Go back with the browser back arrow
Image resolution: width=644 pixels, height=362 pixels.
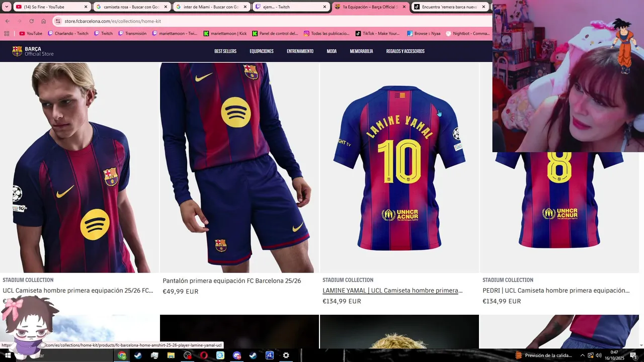(7, 21)
